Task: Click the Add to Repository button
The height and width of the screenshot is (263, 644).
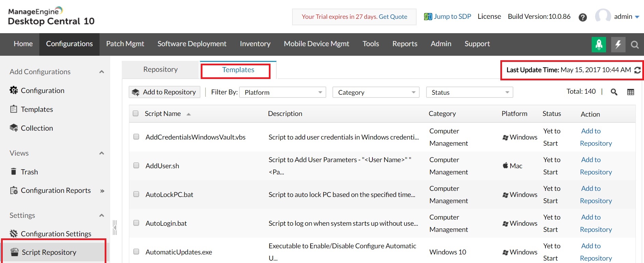Action: point(165,92)
